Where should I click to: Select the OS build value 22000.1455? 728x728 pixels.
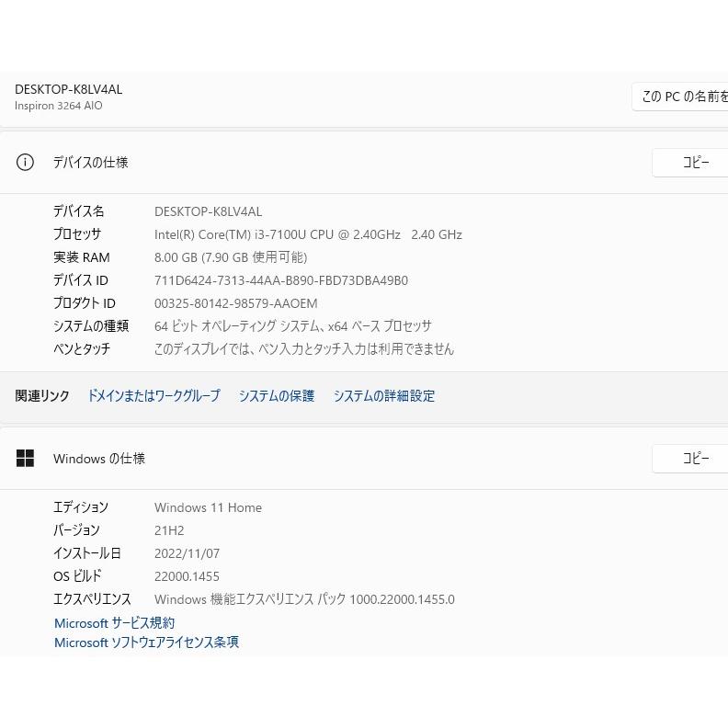pos(187,576)
